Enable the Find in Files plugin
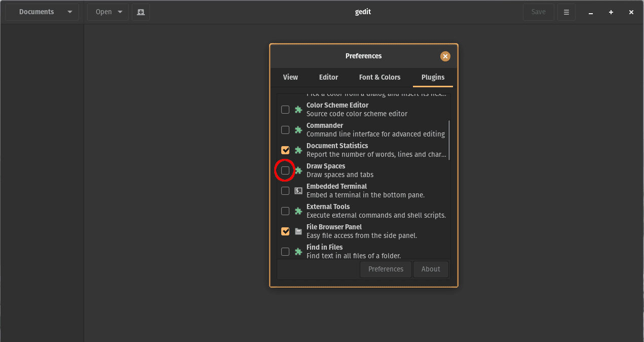Screen dimensions: 644x342 (x=285, y=252)
